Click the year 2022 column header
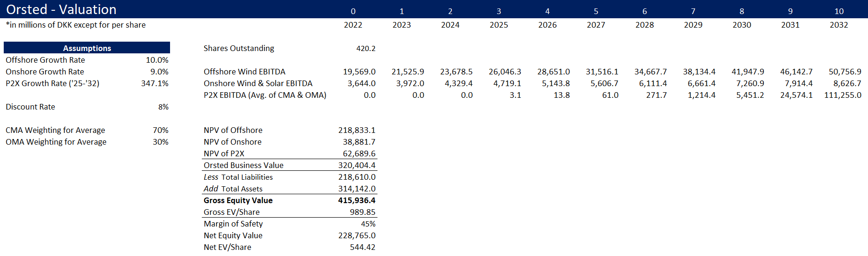The height and width of the screenshot is (256, 868). pyautogui.click(x=353, y=25)
